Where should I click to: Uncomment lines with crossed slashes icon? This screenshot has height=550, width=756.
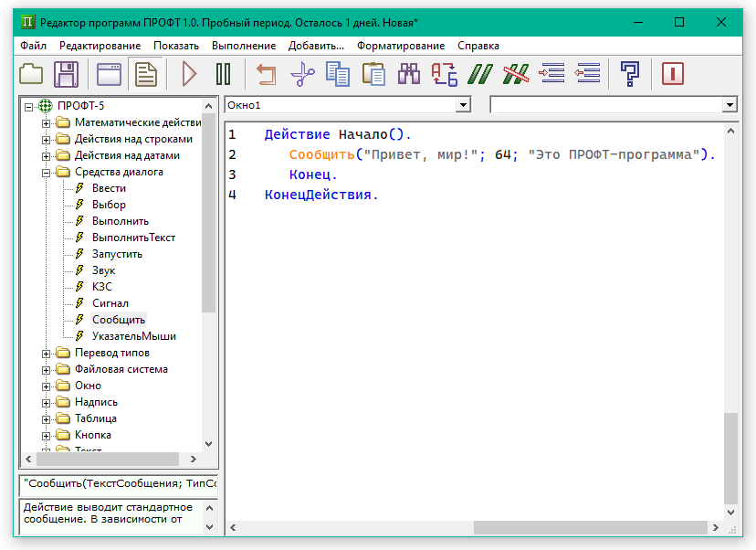[515, 74]
